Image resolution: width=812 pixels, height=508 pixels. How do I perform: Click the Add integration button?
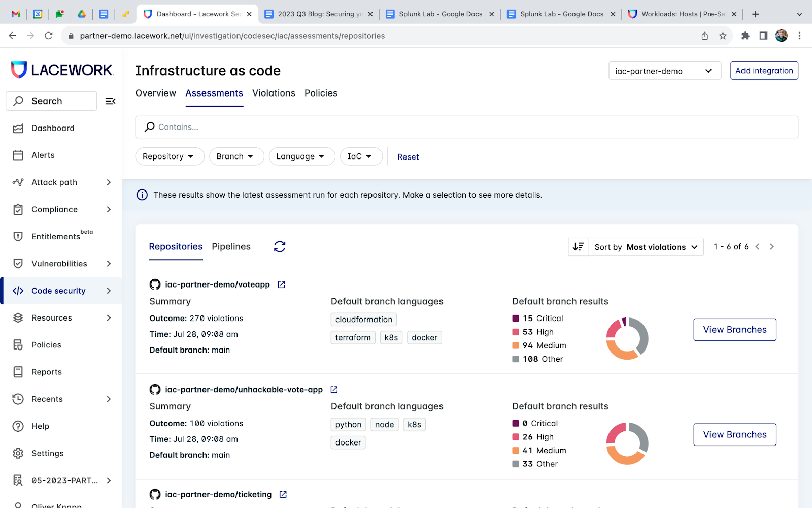[x=764, y=71]
